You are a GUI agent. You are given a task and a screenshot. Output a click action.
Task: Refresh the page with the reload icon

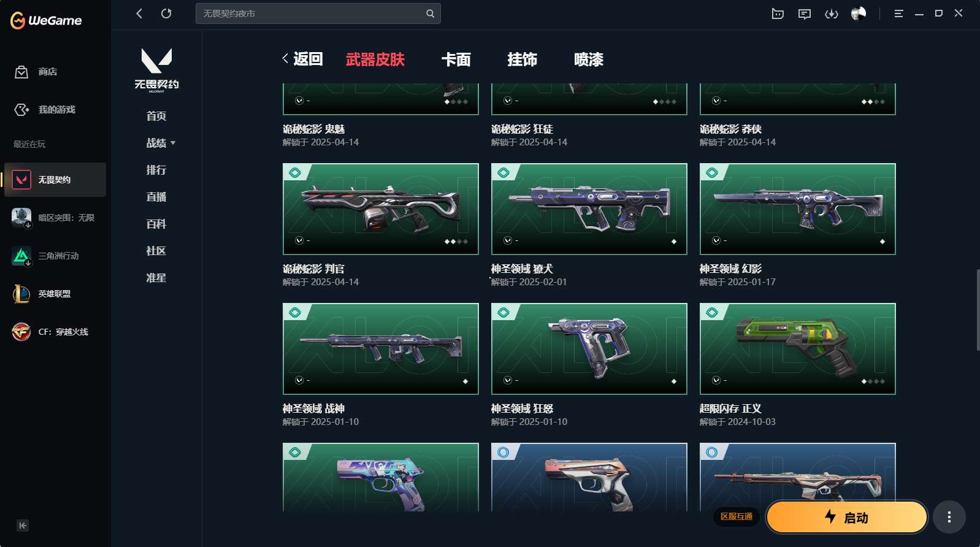click(x=166, y=13)
